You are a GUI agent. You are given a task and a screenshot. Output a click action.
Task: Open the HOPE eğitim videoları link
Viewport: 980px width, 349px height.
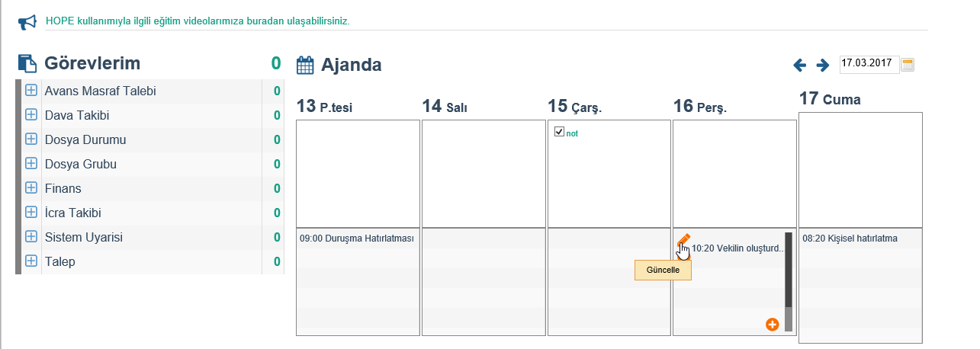(197, 21)
